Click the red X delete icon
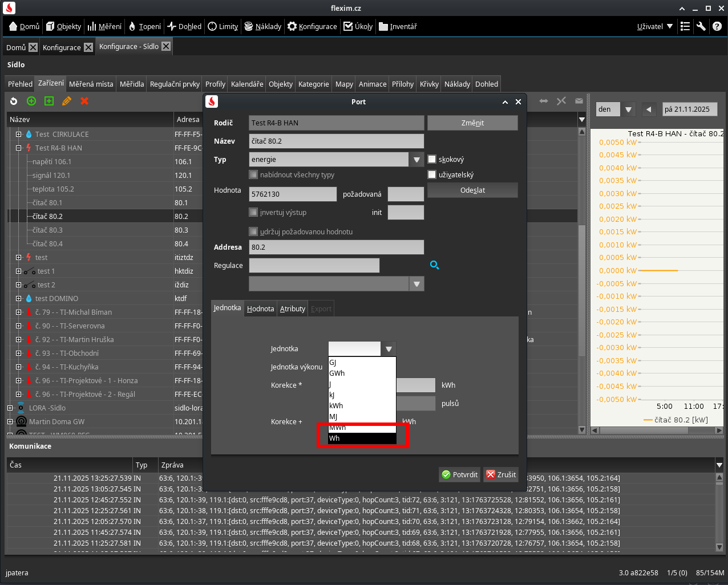The width and height of the screenshot is (728, 585). pos(84,101)
